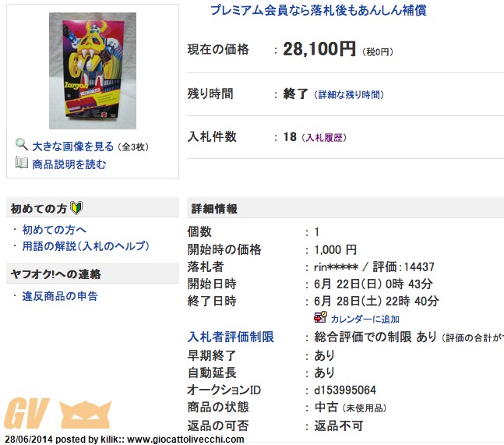The image size is (504, 445).
Task: Open 用語の解説(入札のヘルプ) link
Action: click(x=86, y=246)
